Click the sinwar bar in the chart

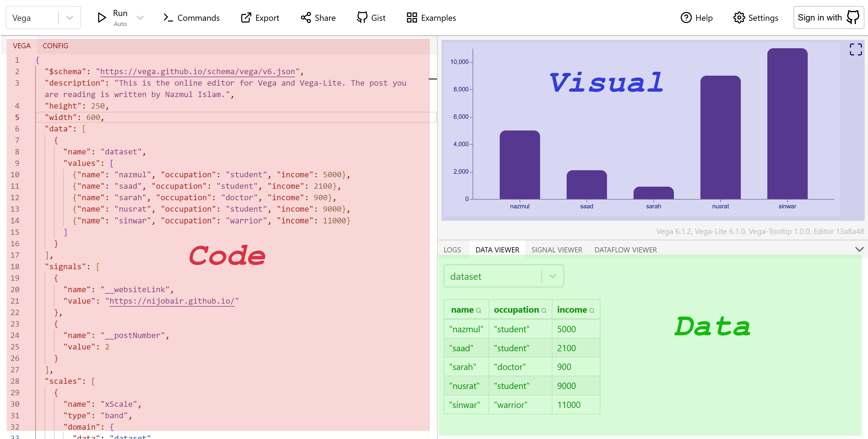pyautogui.click(x=787, y=124)
